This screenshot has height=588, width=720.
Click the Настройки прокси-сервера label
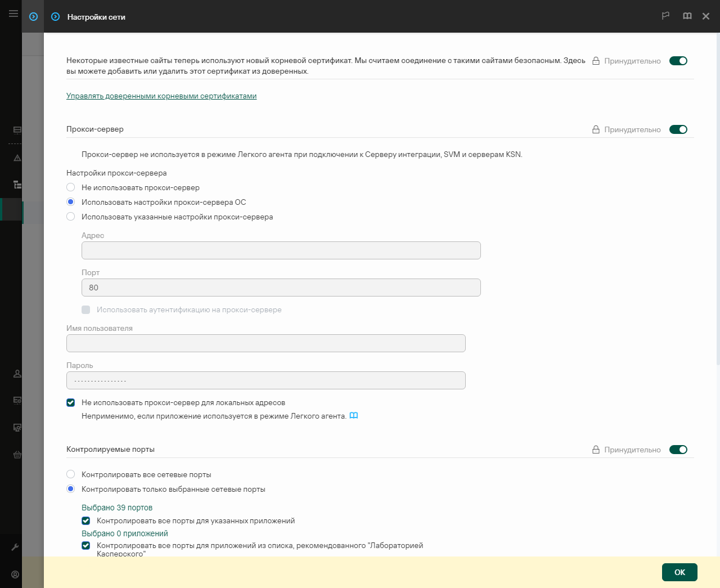point(116,173)
